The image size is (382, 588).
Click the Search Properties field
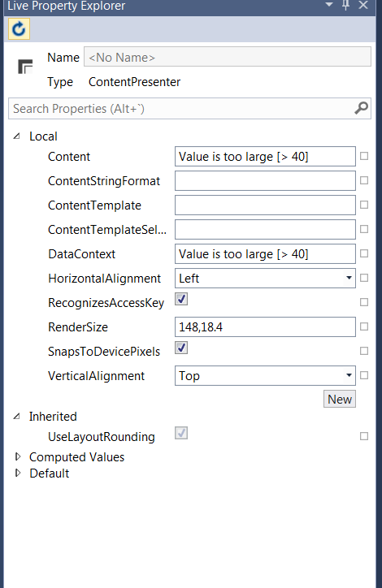point(189,108)
